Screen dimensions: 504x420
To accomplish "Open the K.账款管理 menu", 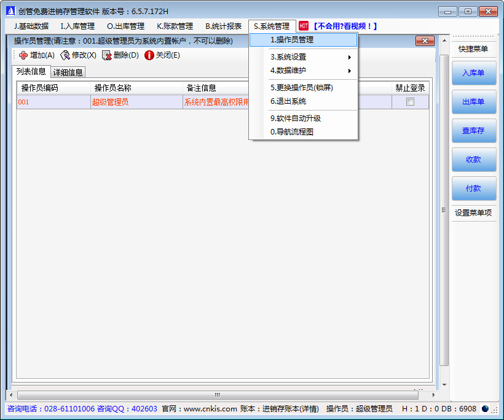I will coord(175,26).
